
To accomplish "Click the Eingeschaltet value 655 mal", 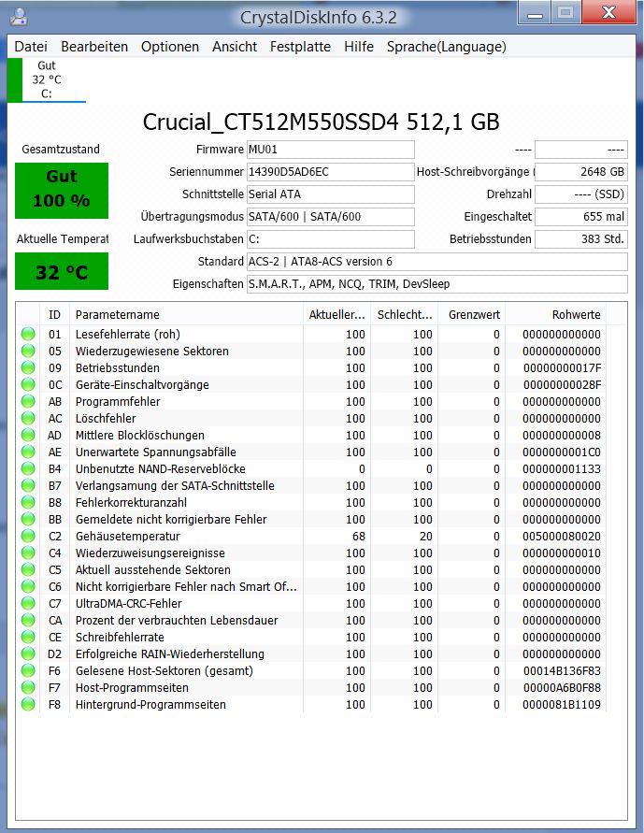I will [580, 216].
